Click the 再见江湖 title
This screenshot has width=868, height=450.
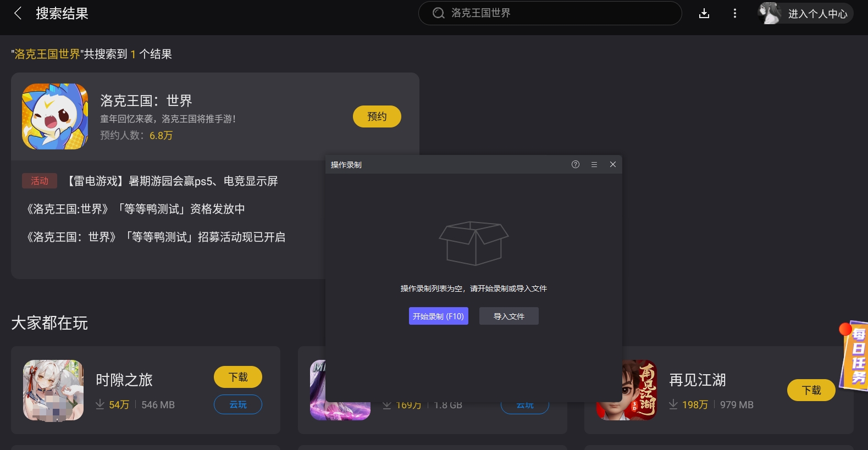pos(698,380)
